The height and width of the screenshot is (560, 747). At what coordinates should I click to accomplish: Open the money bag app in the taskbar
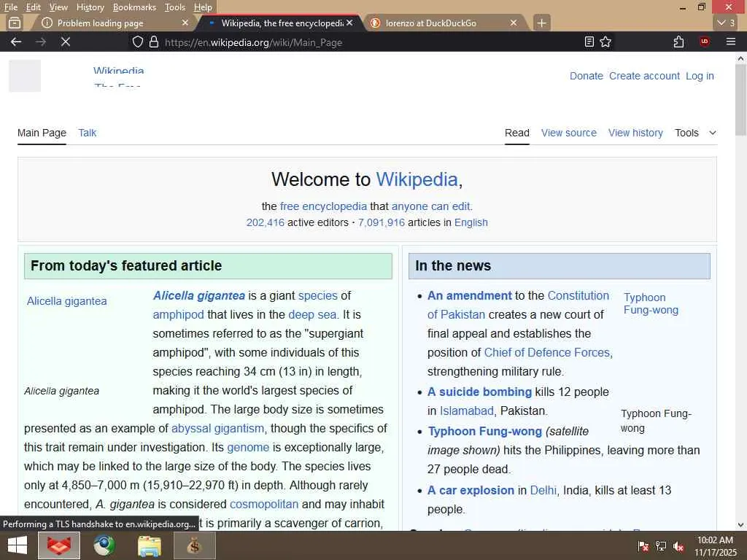(194, 545)
